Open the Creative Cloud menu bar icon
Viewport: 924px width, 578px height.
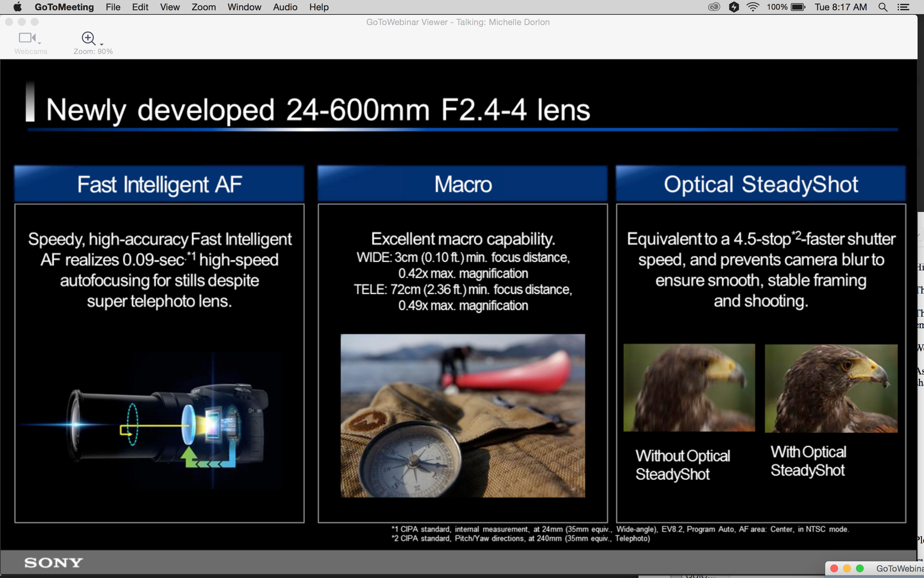714,7
